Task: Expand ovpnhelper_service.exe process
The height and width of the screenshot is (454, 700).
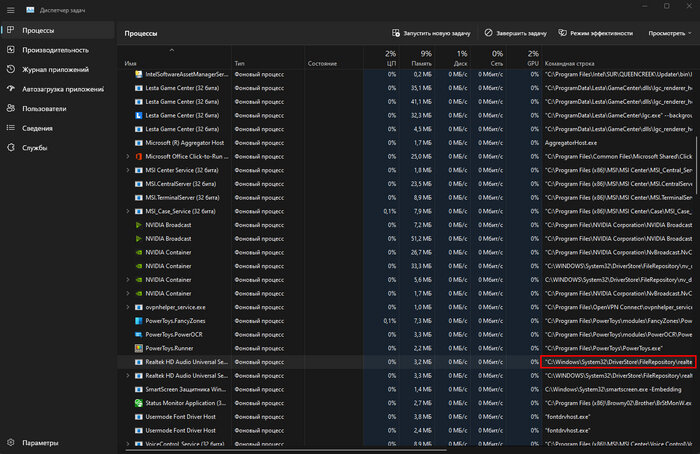Action: (128, 307)
